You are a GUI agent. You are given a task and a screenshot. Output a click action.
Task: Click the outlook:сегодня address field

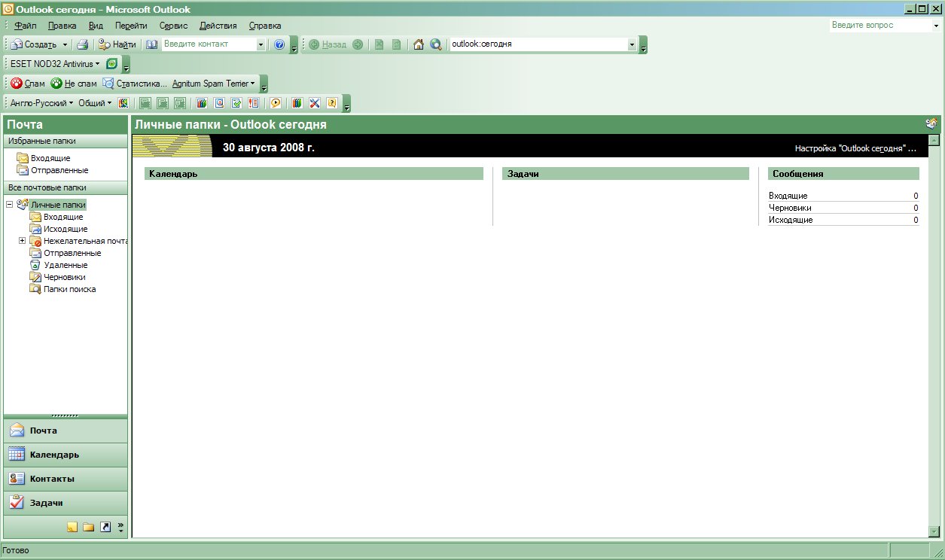pyautogui.click(x=538, y=44)
